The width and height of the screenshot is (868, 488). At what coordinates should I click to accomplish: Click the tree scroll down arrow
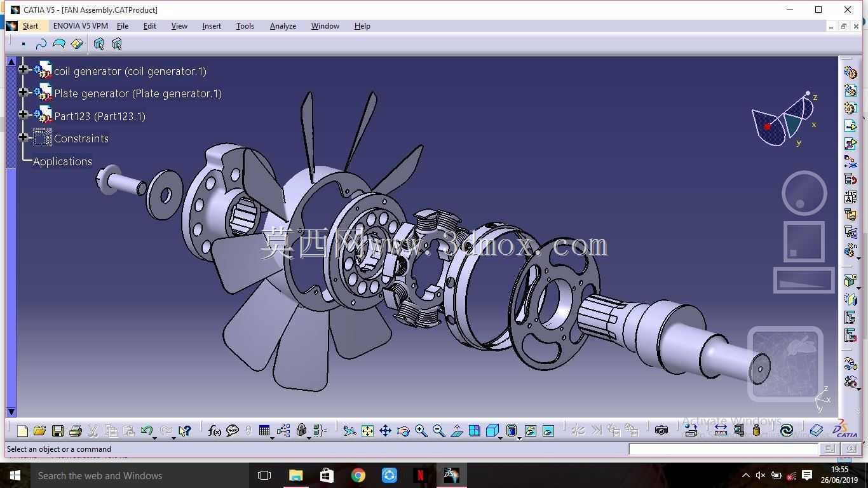(x=11, y=412)
